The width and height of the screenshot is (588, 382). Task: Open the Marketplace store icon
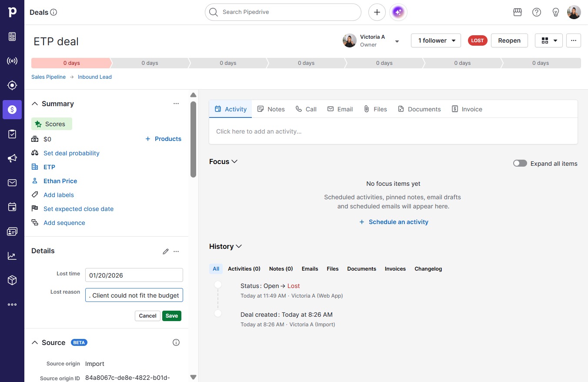(518, 12)
